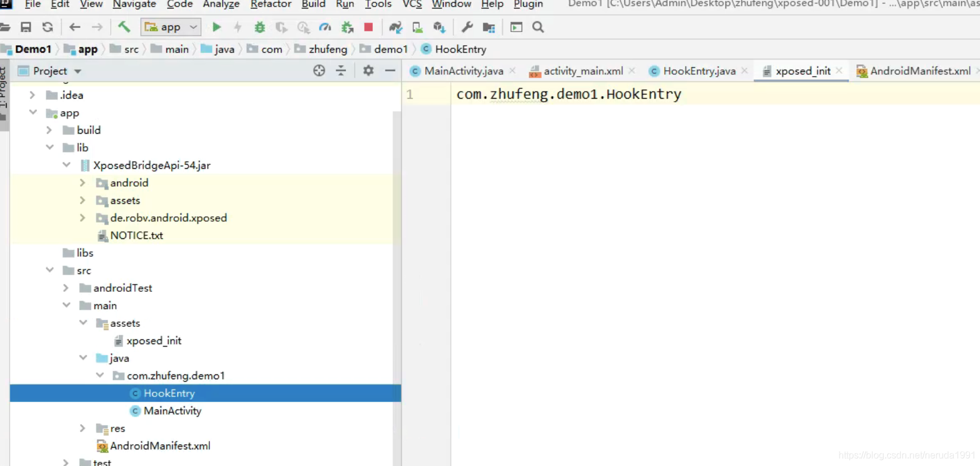Close the MainActivity.java tab

513,71
